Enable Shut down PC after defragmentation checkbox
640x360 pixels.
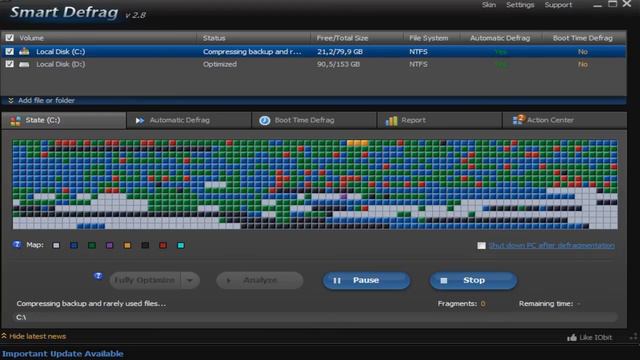tap(482, 245)
